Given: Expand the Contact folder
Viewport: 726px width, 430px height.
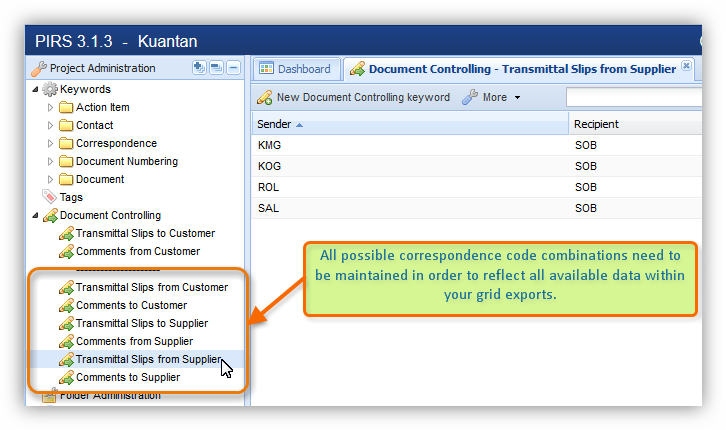Looking at the screenshot, I should 50,125.
